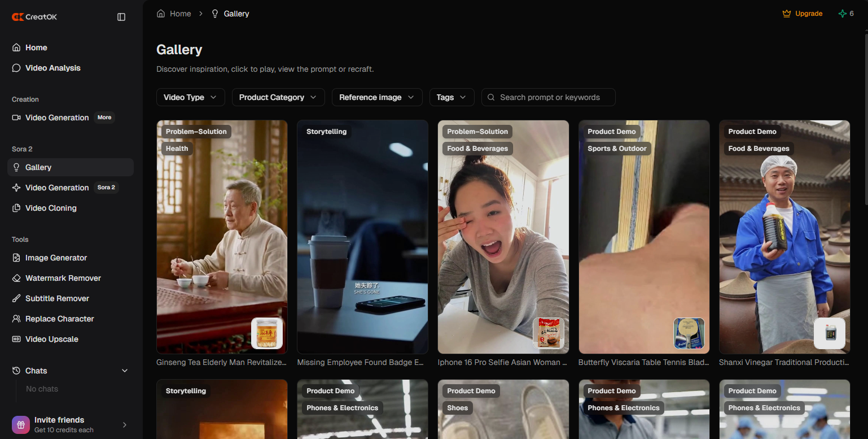Screen dimensions: 868x439
Task: Expand the Video Type dropdown
Action: [x=190, y=97]
